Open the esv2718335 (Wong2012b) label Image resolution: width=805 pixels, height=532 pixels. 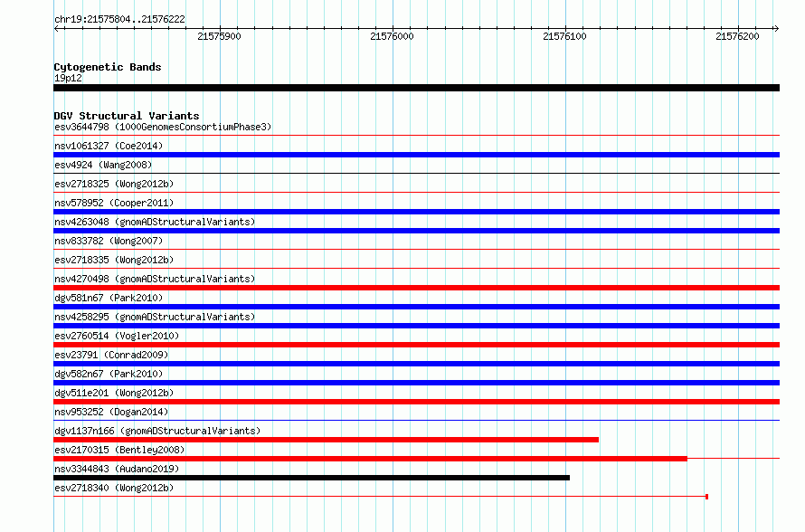114,260
